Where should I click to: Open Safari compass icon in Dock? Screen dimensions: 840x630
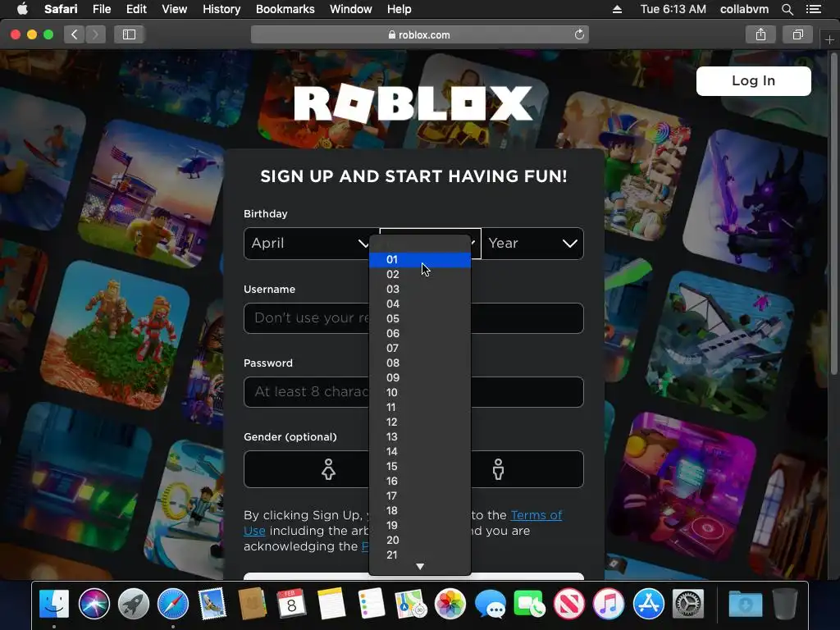pos(173,604)
